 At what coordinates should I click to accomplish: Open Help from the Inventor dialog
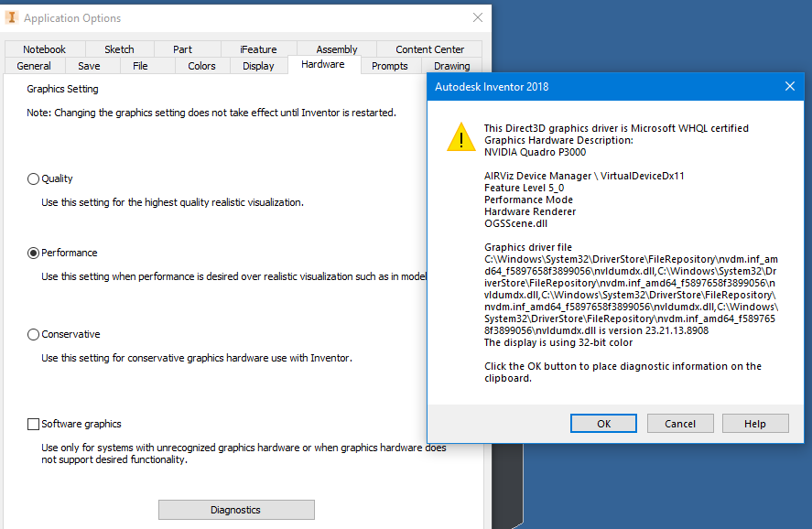[x=755, y=424]
